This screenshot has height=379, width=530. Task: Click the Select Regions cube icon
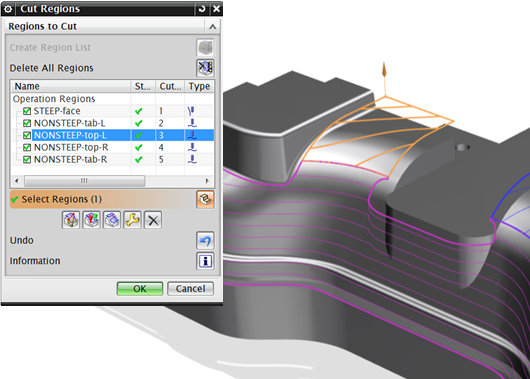tap(205, 199)
